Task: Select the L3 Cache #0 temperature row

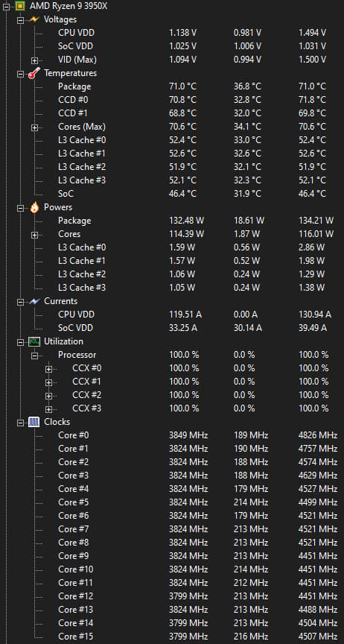Action: (x=191, y=140)
